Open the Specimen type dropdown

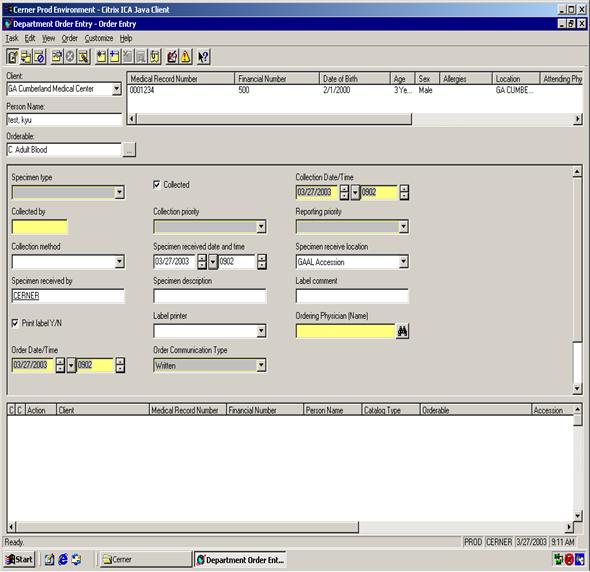tap(120, 192)
